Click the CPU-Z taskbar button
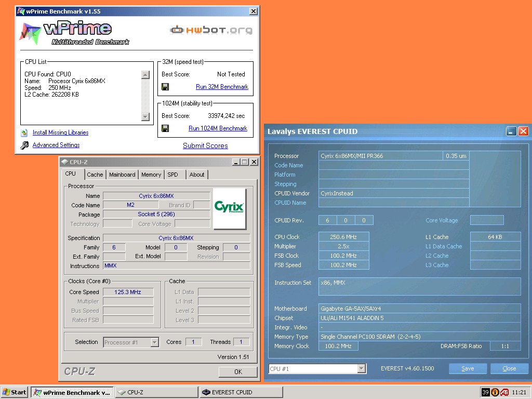 pos(156,392)
